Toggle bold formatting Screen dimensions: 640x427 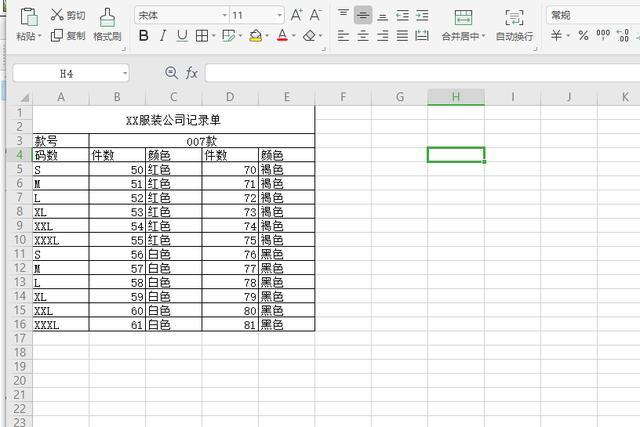pyautogui.click(x=143, y=36)
